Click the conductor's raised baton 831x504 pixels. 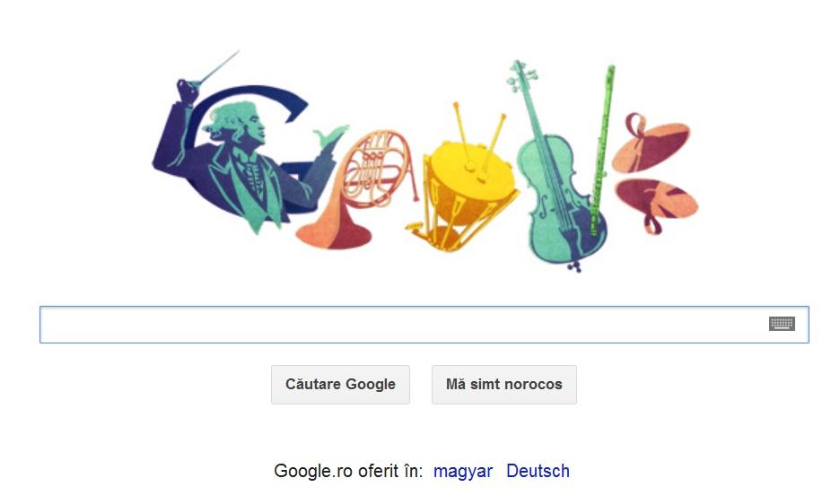(218, 67)
